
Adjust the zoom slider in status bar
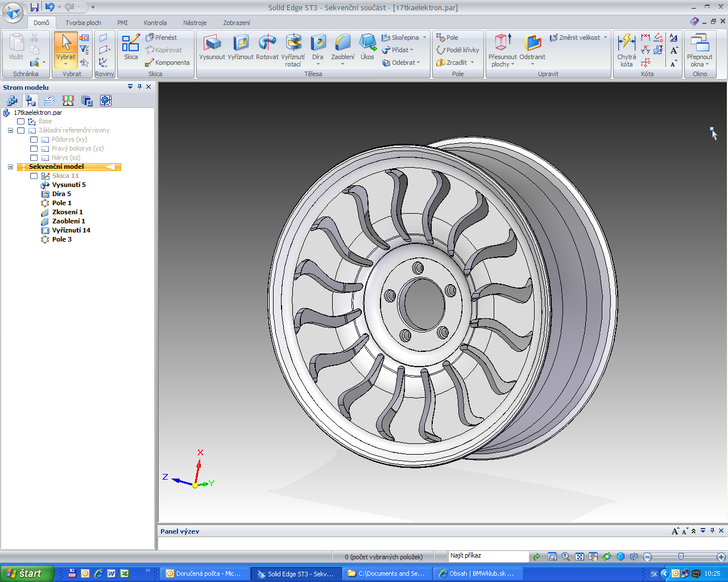point(681,557)
